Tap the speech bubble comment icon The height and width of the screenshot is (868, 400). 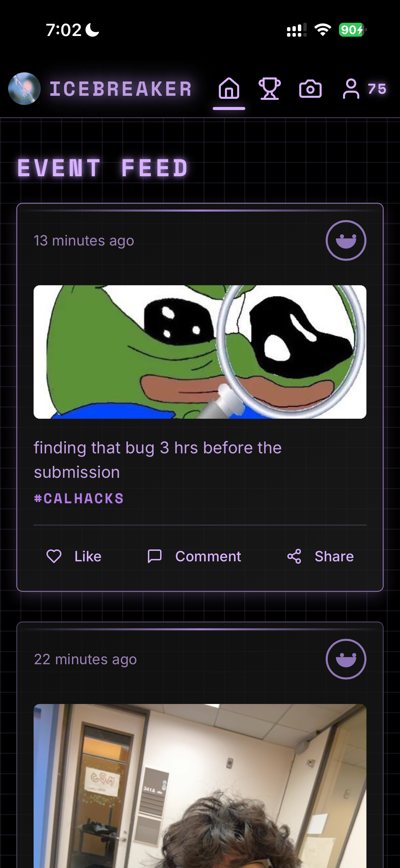pos(154,556)
